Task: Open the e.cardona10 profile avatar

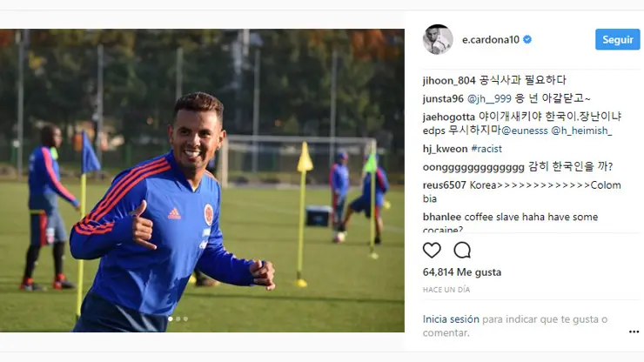Action: [x=438, y=39]
